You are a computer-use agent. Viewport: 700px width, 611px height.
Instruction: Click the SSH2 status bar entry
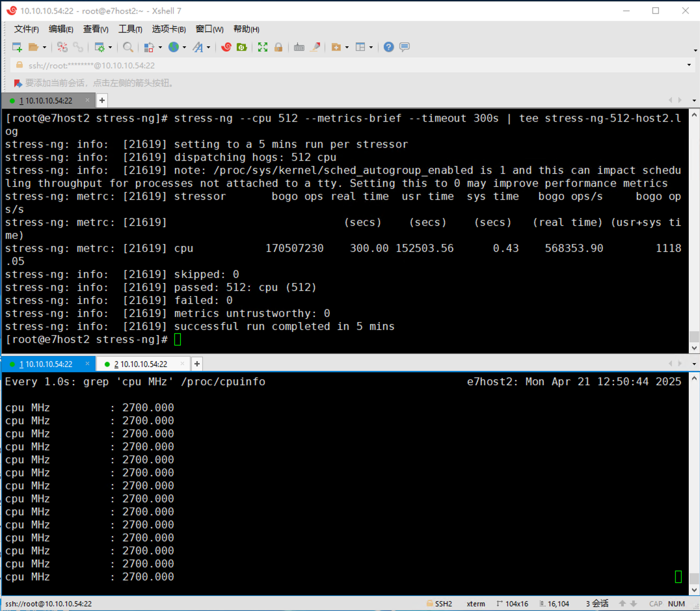coord(440,603)
